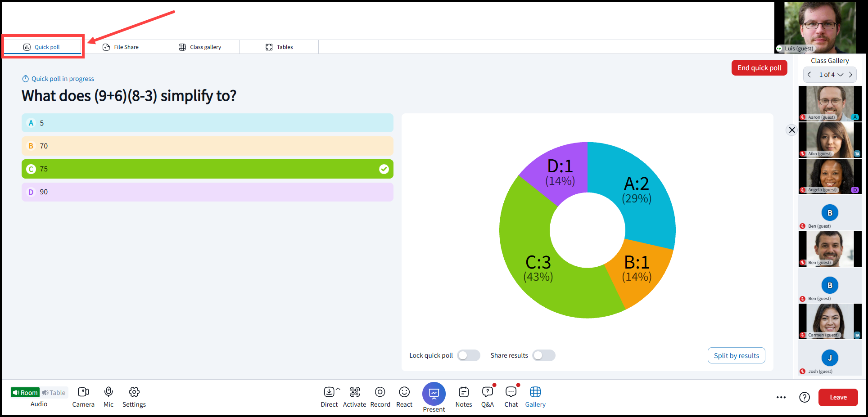
Task: Click the Direct download icon
Action: [x=329, y=392]
